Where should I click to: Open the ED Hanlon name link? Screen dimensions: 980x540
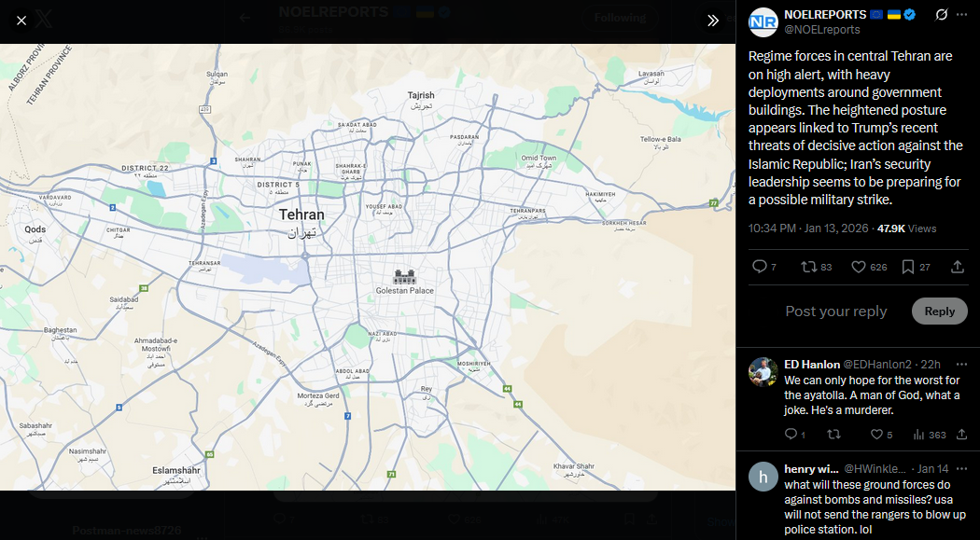click(x=812, y=365)
